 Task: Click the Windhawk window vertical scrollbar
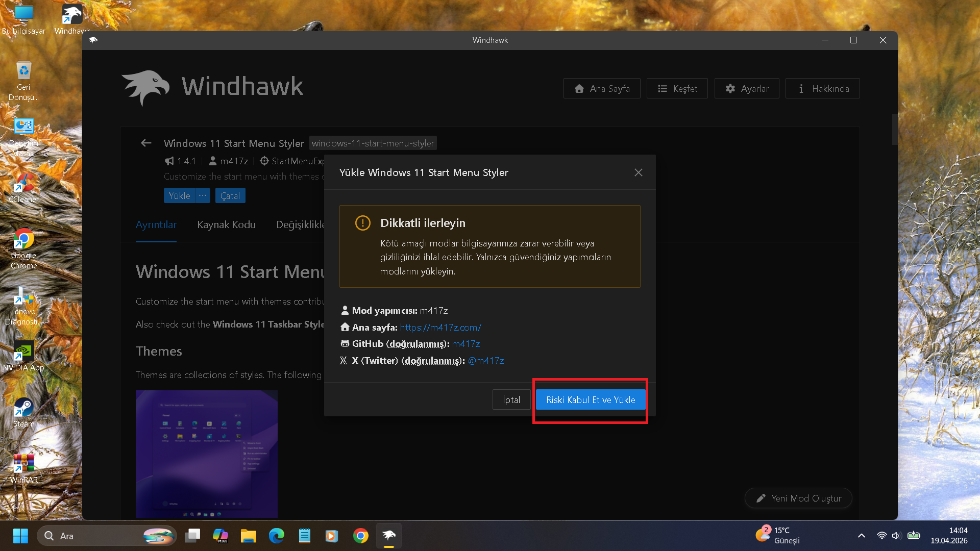[894, 130]
